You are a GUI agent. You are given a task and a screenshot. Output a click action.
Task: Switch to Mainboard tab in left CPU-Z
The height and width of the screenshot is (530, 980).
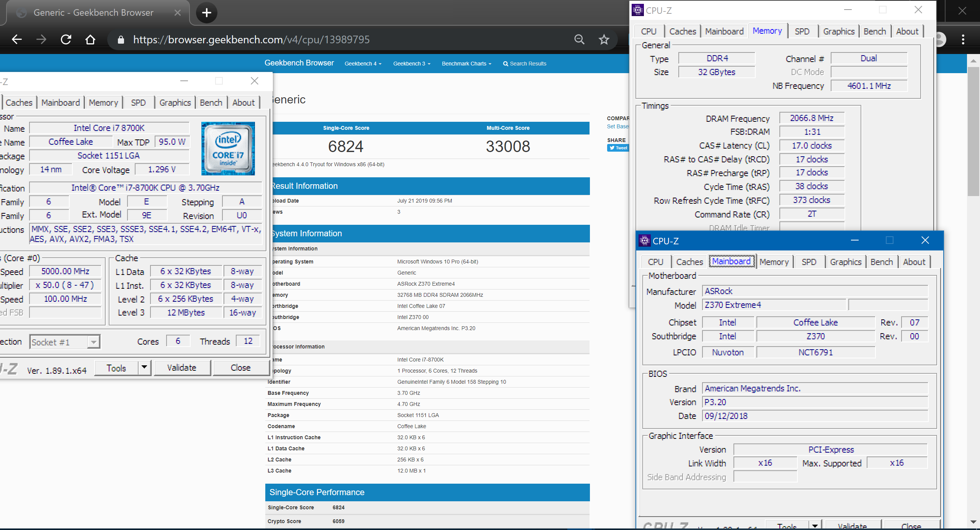coord(60,103)
